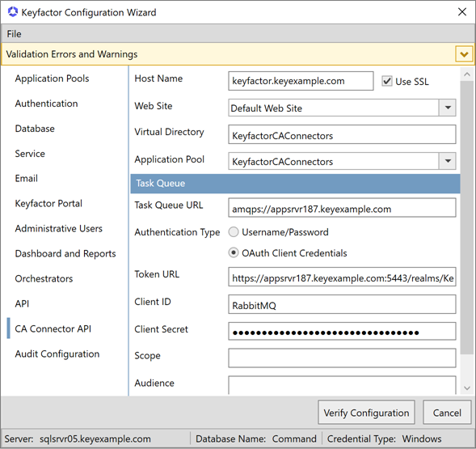The image size is (476, 449).
Task: Select OAuth Client Credentials radio option
Action: 234,252
